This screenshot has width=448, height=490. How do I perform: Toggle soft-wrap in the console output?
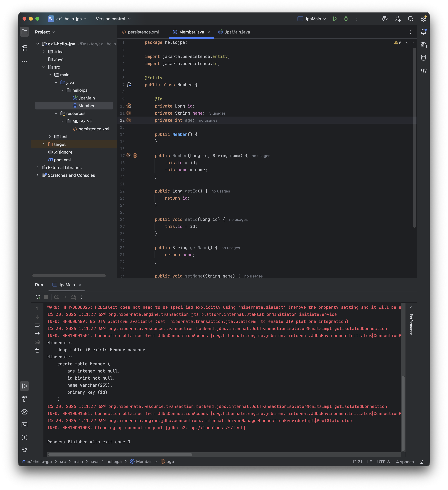(x=37, y=325)
